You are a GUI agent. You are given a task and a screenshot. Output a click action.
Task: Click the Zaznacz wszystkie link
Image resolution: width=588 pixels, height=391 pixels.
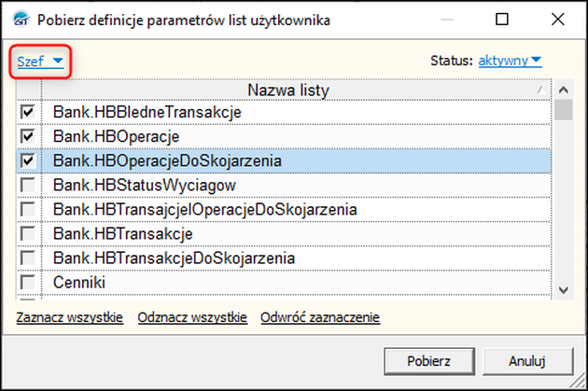tap(70, 317)
